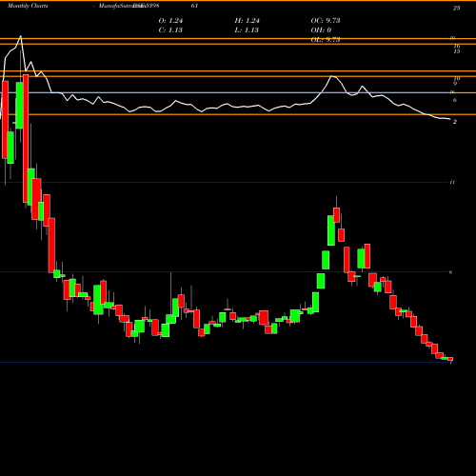The width and height of the screenshot is (476, 476).
Task: Click the "2" label ending the white line
Action: coord(455,122)
